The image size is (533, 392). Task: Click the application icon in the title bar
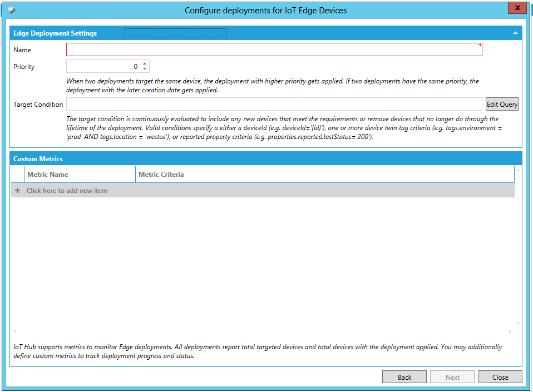point(12,10)
